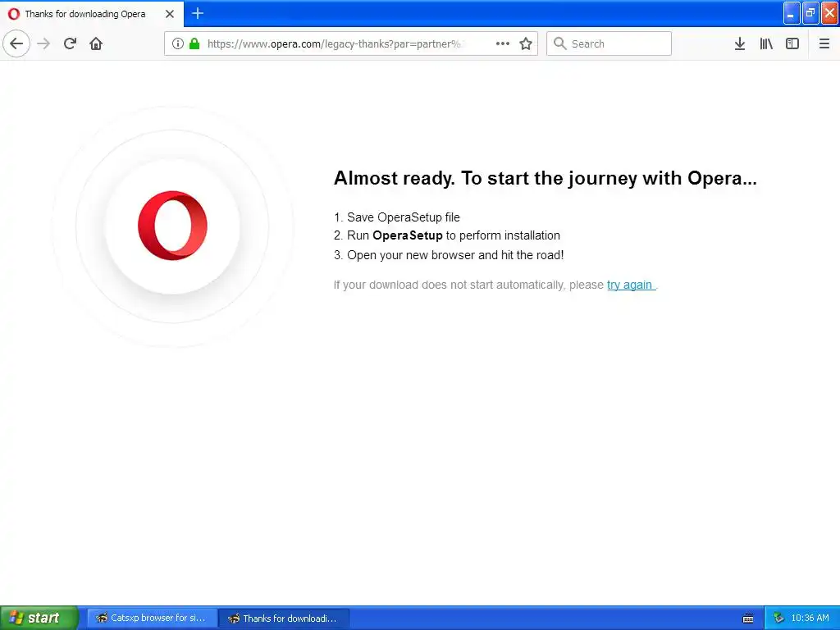Bookmark this page with the star
The image size is (840, 630).
[526, 43]
